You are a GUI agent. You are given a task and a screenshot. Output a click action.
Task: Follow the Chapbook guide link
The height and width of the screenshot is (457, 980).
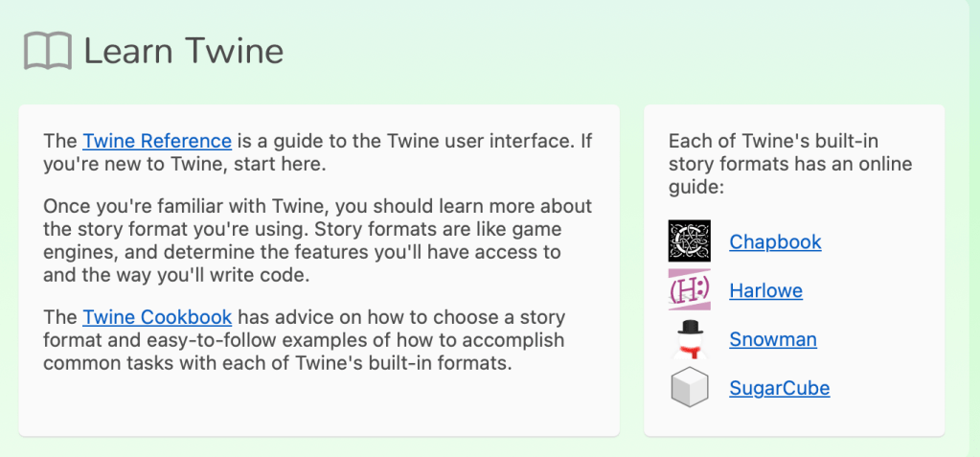pyautogui.click(x=775, y=241)
